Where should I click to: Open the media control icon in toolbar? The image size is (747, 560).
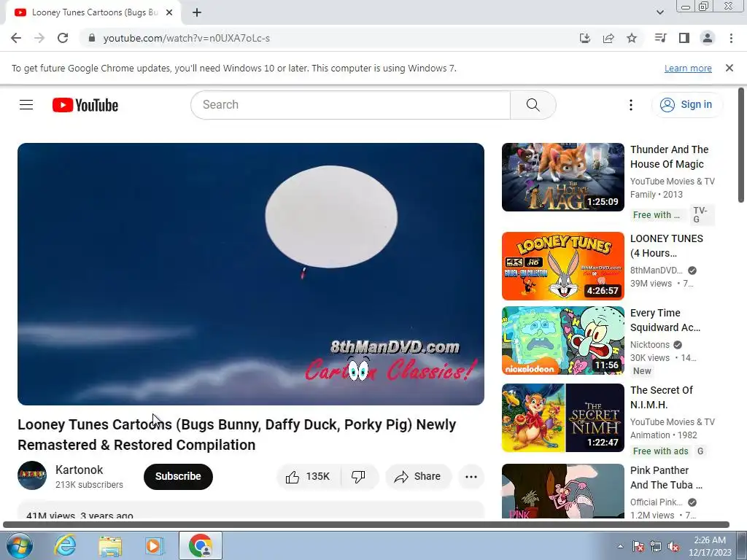click(660, 38)
